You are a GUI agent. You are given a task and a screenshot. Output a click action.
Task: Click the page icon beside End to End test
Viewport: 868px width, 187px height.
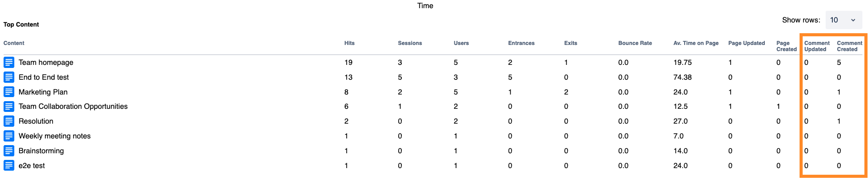point(9,77)
